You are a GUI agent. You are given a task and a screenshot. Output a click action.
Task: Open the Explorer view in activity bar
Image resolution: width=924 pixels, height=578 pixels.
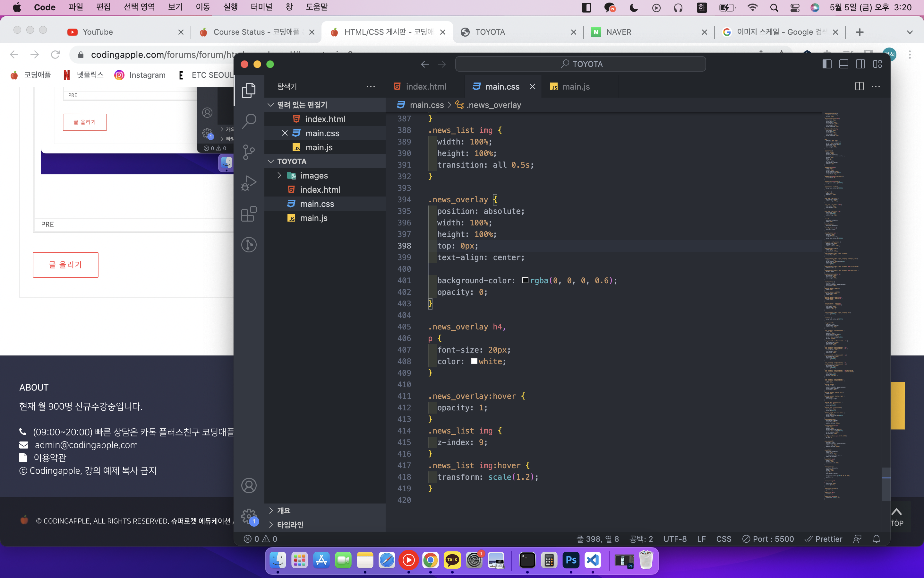[249, 90]
